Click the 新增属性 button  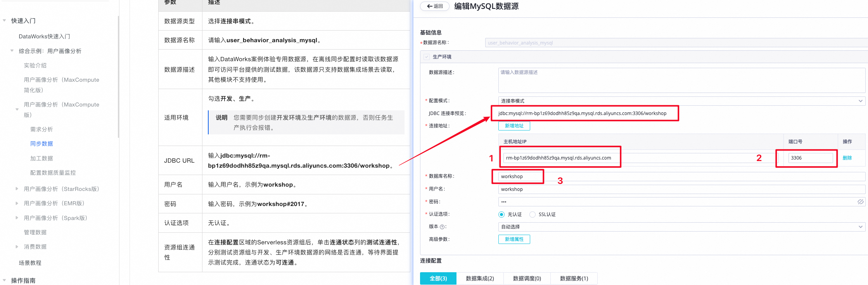click(x=514, y=239)
